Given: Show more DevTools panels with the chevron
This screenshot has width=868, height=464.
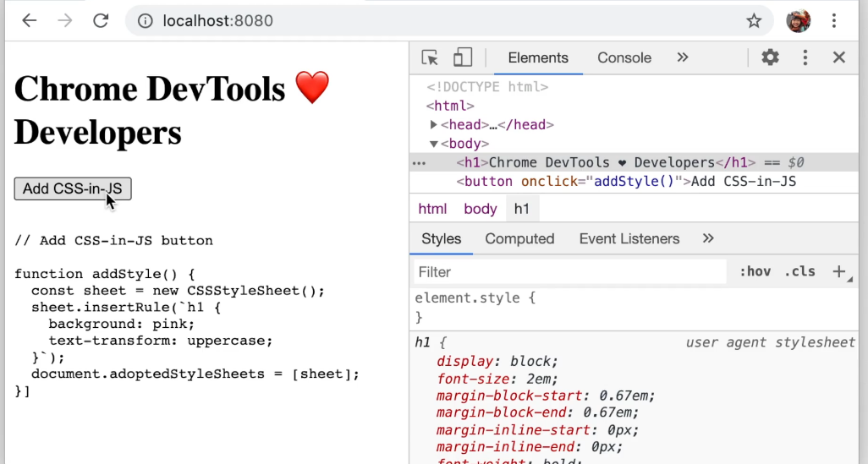Looking at the screenshot, I should 683,57.
